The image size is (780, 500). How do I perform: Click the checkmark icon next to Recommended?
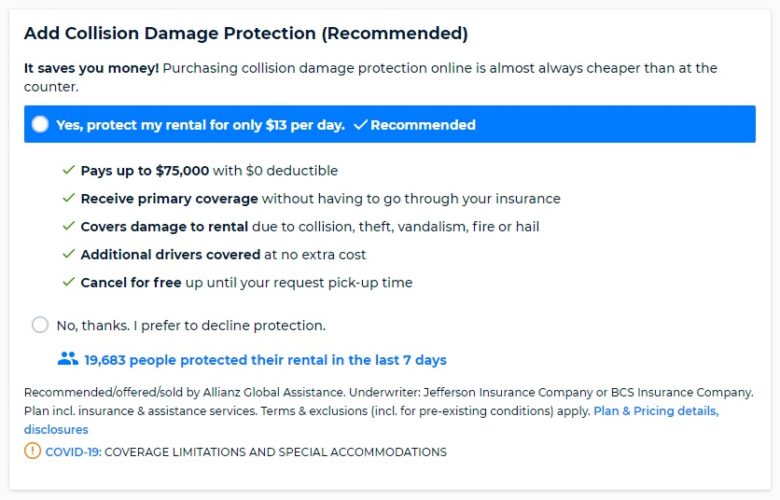point(361,125)
